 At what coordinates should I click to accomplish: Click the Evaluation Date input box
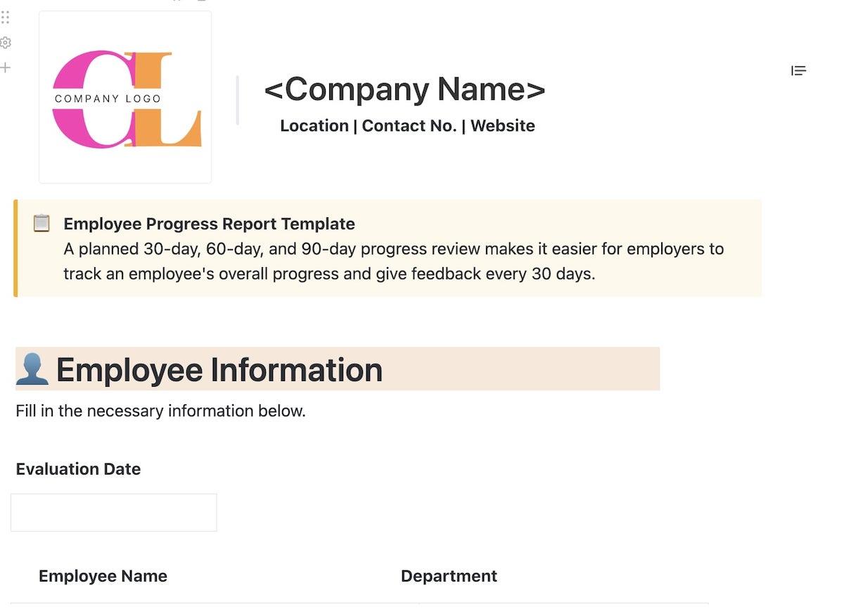click(x=114, y=513)
